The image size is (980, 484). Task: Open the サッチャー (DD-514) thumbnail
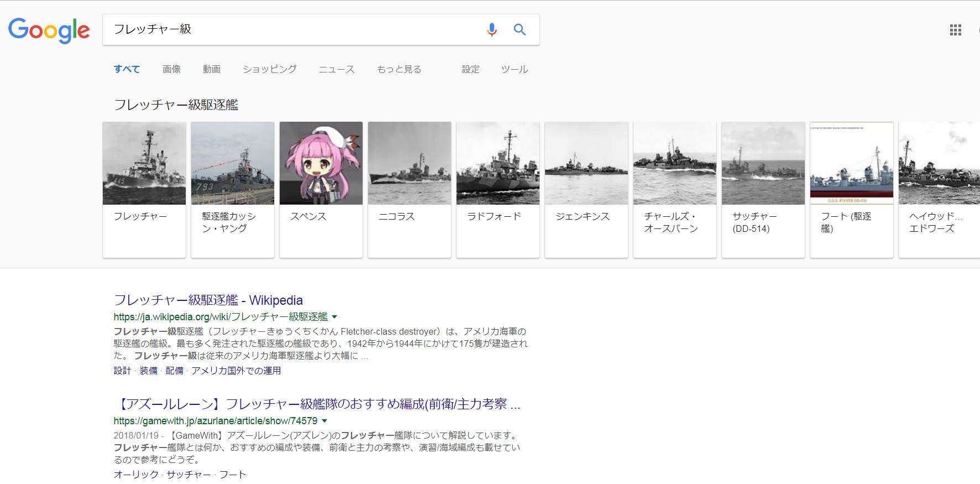coord(763,163)
